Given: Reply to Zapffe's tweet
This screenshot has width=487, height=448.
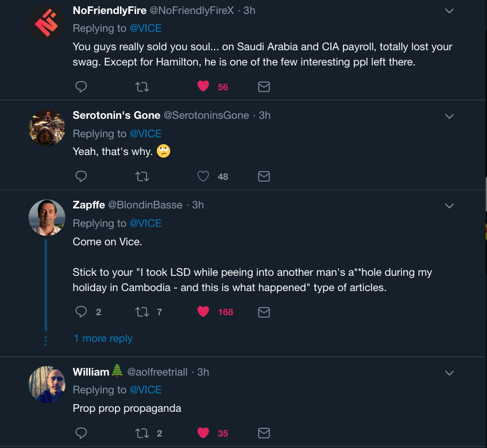Looking at the screenshot, I should click(81, 311).
